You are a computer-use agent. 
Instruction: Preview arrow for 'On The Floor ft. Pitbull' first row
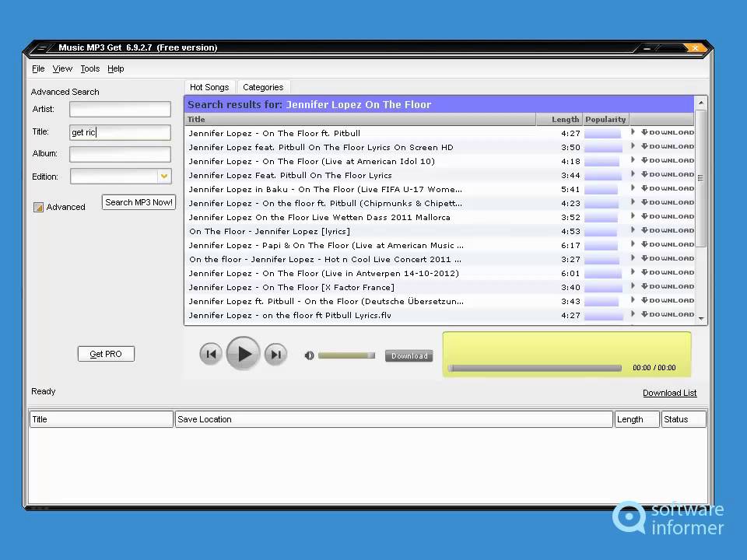[x=633, y=132]
